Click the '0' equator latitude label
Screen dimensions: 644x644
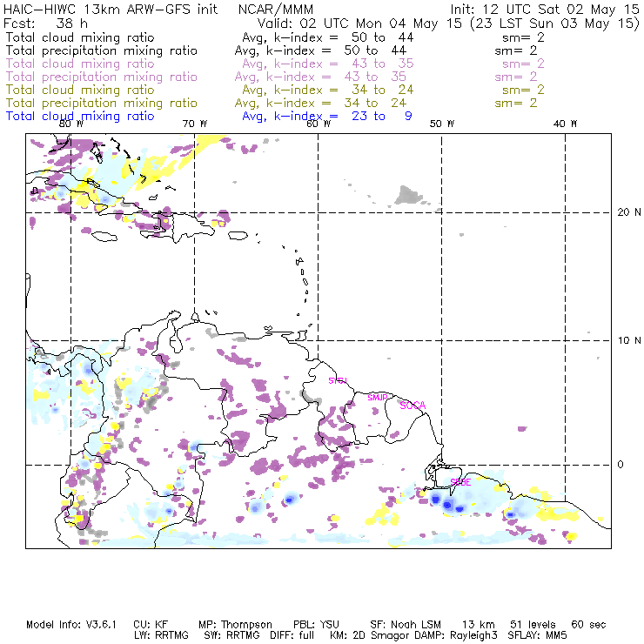621,464
